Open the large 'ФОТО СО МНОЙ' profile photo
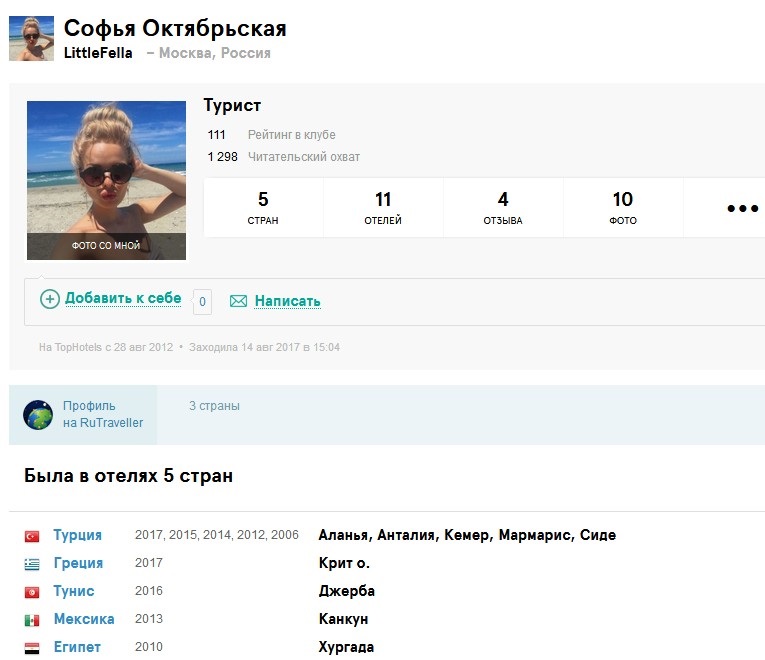The height and width of the screenshot is (660, 765). 106,180
